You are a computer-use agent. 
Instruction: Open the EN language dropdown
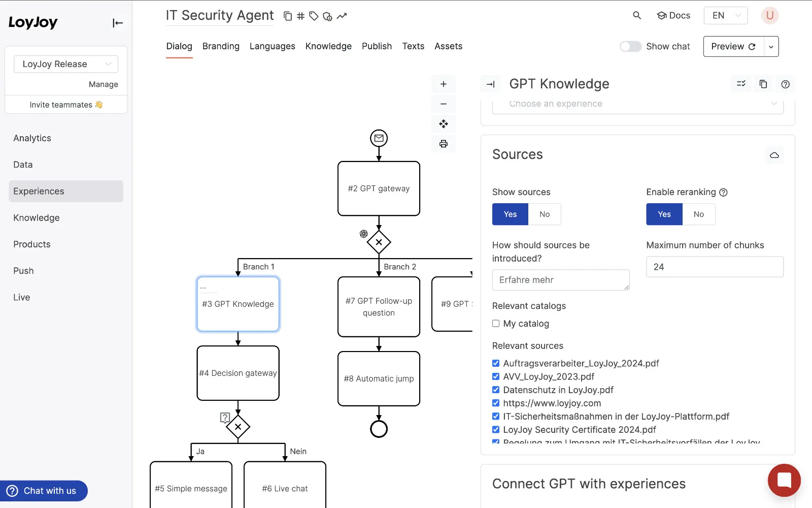(x=725, y=16)
